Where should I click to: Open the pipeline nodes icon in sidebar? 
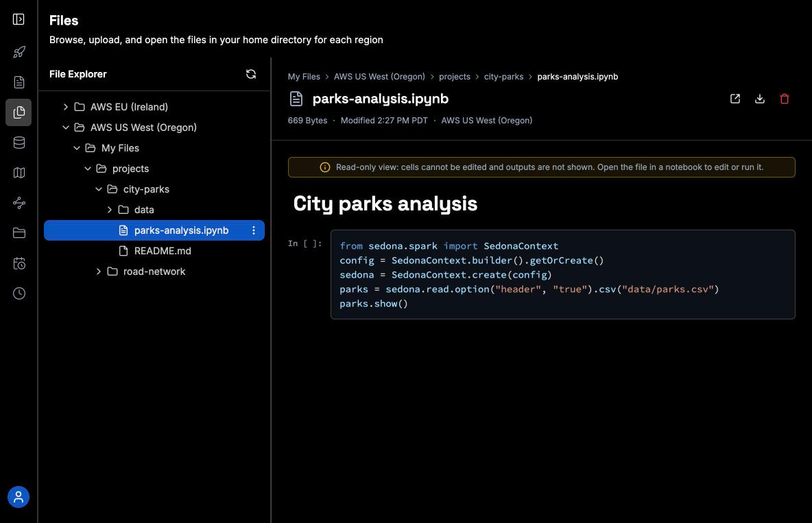(19, 202)
